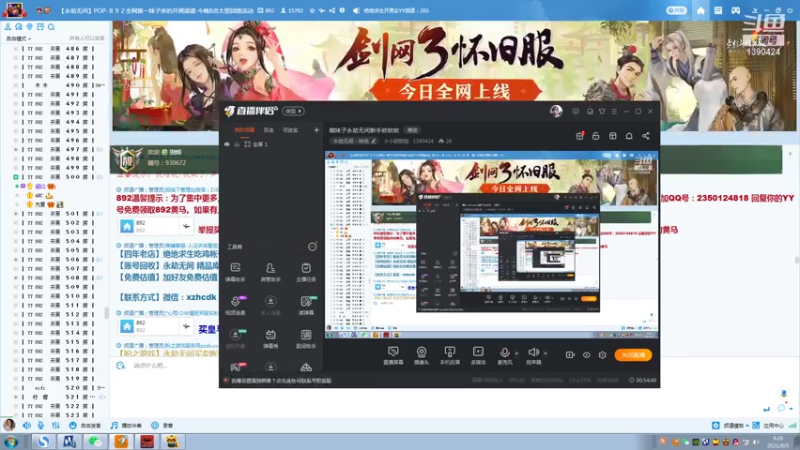Open the 歌词助手 tool

[x=306, y=339]
